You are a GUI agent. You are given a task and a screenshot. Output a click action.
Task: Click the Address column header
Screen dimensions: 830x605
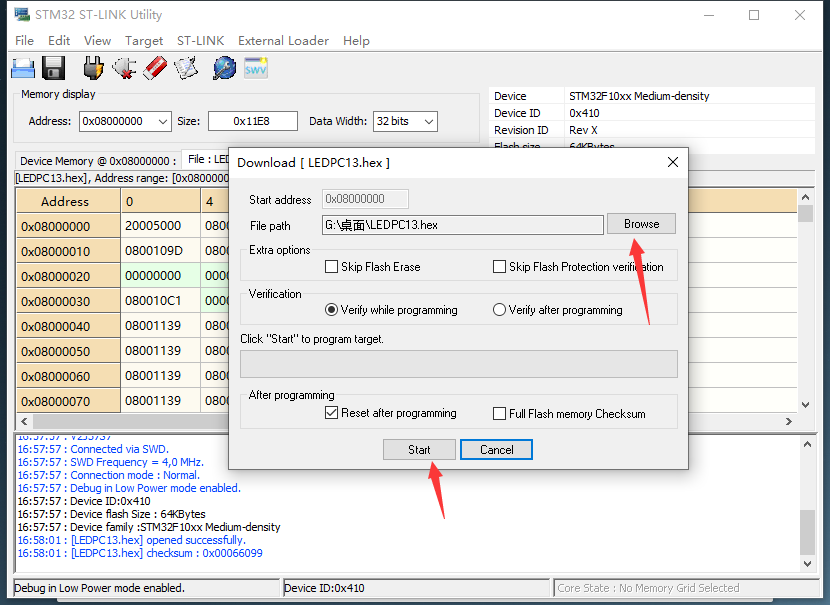[68, 201]
